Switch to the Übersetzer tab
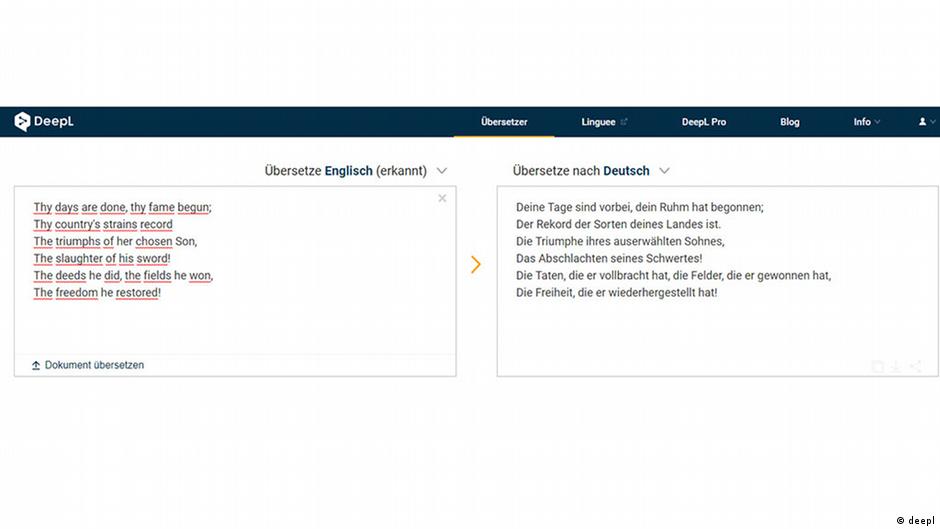Image resolution: width=940 pixels, height=529 pixels. pyautogui.click(x=504, y=122)
